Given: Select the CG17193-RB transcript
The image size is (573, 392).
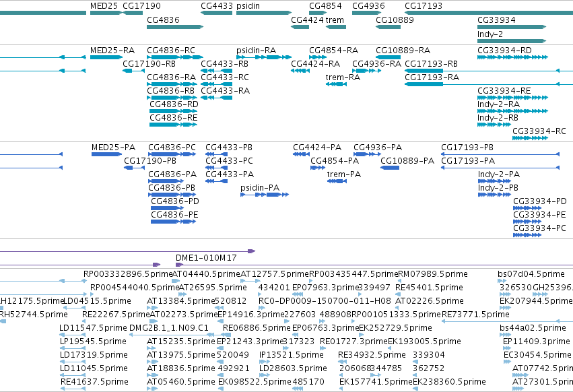Looking at the screenshot, I should pos(489,71).
